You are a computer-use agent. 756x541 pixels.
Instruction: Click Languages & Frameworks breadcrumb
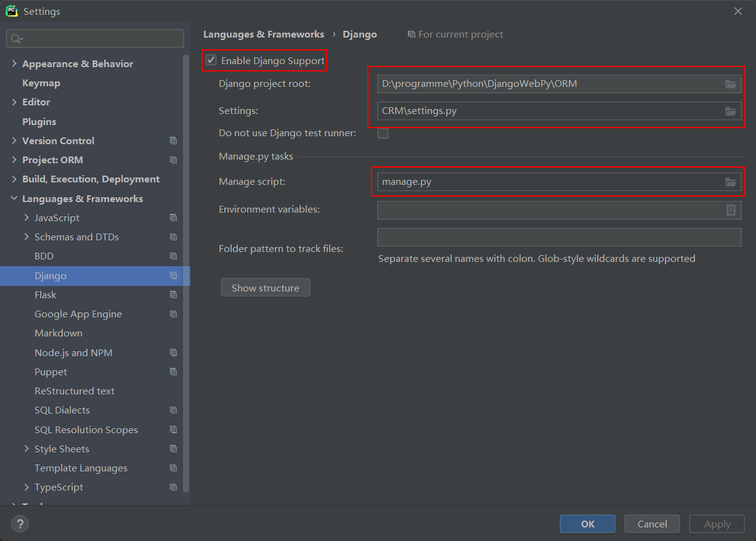tap(264, 35)
